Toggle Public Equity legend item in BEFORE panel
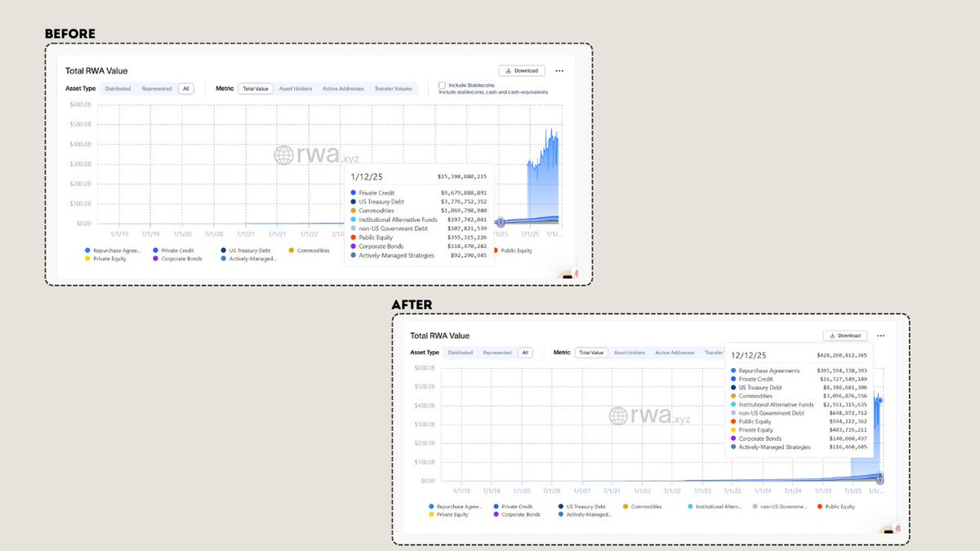The height and width of the screenshot is (551, 980). 512,251
